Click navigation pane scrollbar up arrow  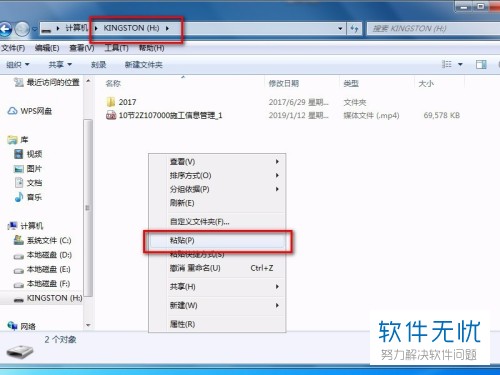(88, 81)
